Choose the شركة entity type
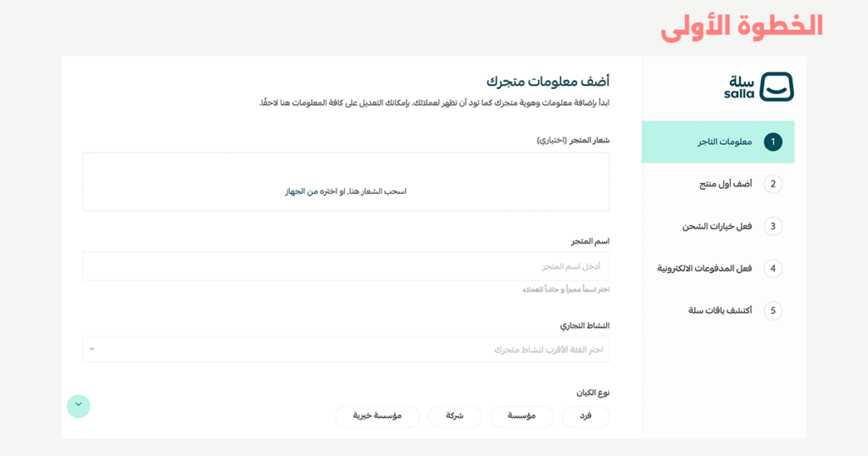The height and width of the screenshot is (456, 868). (x=454, y=416)
